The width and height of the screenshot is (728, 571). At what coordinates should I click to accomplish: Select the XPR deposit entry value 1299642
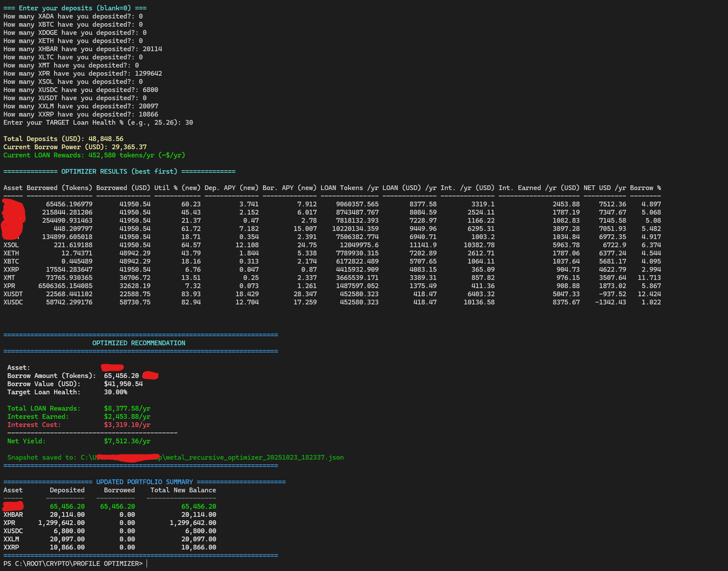[x=147, y=73]
